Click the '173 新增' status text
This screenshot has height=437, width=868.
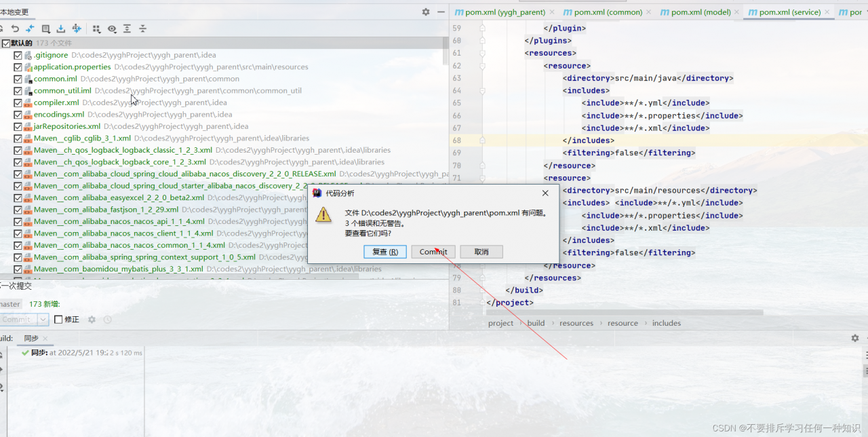(x=44, y=304)
